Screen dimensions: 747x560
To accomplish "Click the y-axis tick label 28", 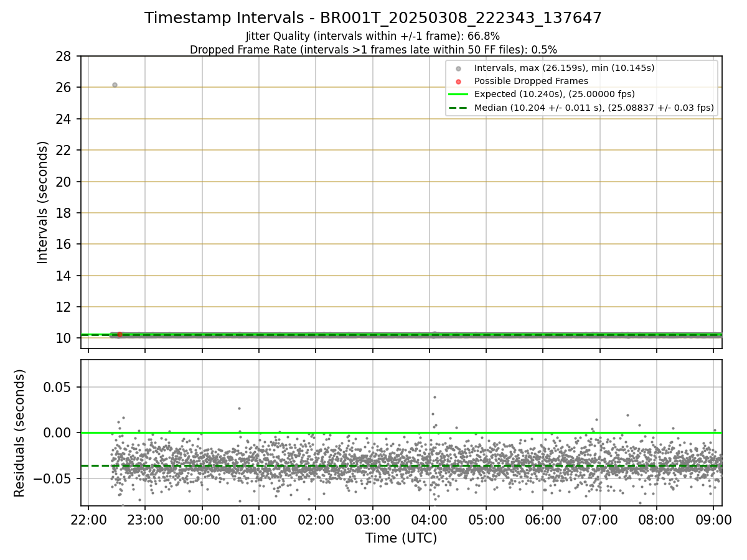I will (65, 57).
